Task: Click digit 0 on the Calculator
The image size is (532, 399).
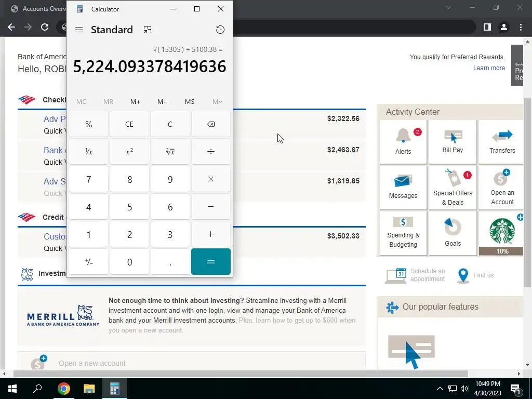Action: (129, 262)
